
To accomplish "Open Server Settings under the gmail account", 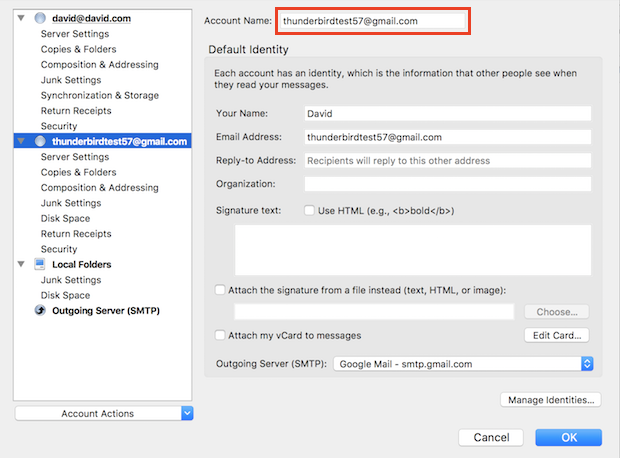I will (x=75, y=157).
